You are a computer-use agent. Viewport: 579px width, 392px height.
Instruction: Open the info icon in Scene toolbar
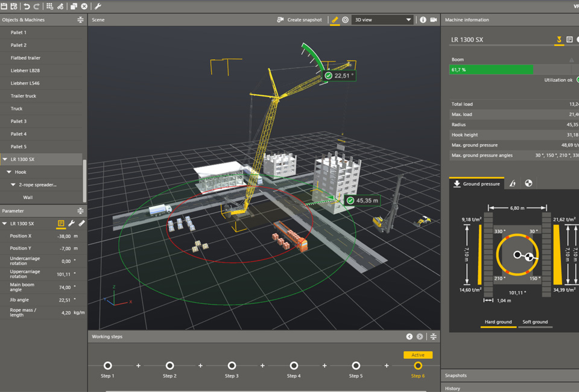(x=423, y=20)
